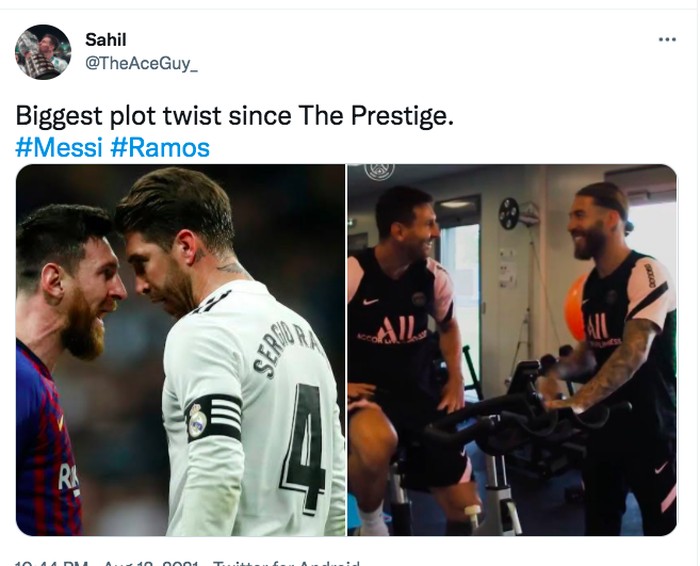This screenshot has height=566, width=700.
Task: Click the tweet text about The Prestige
Action: 235,117
